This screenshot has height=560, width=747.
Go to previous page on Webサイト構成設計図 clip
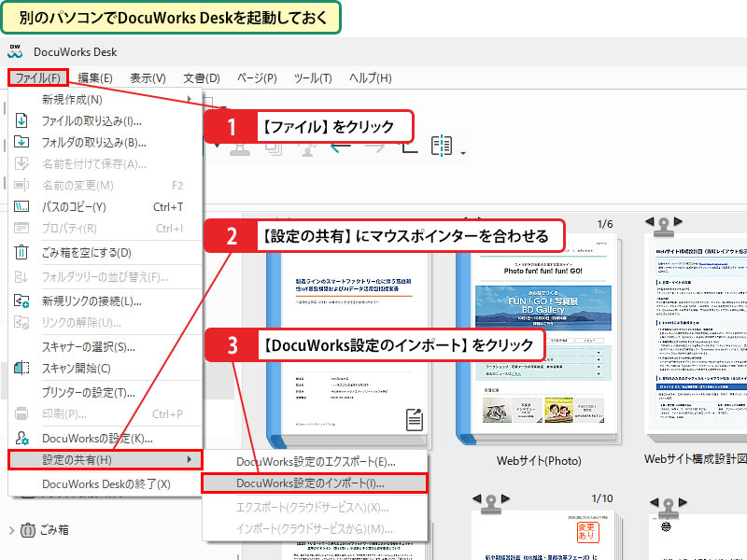tap(649, 221)
